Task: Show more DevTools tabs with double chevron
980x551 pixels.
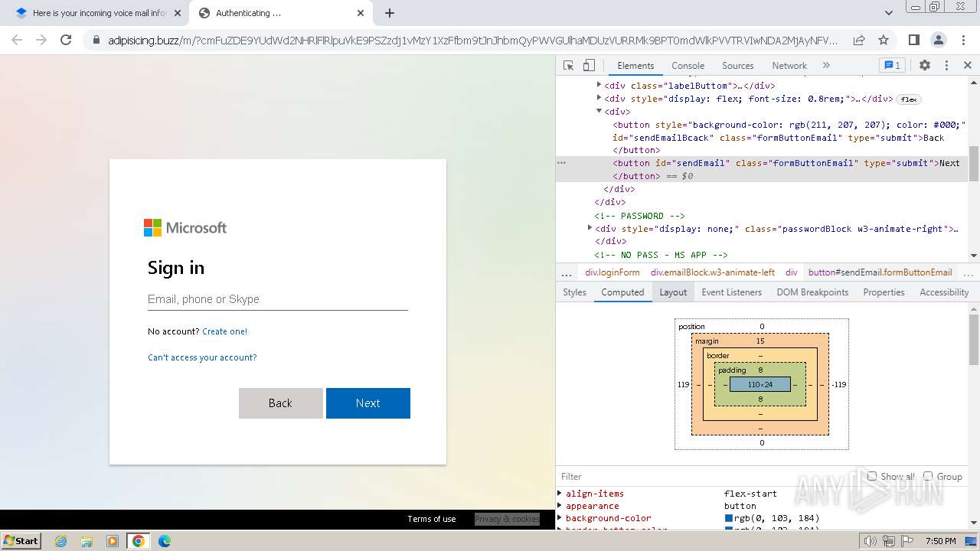Action: point(826,66)
